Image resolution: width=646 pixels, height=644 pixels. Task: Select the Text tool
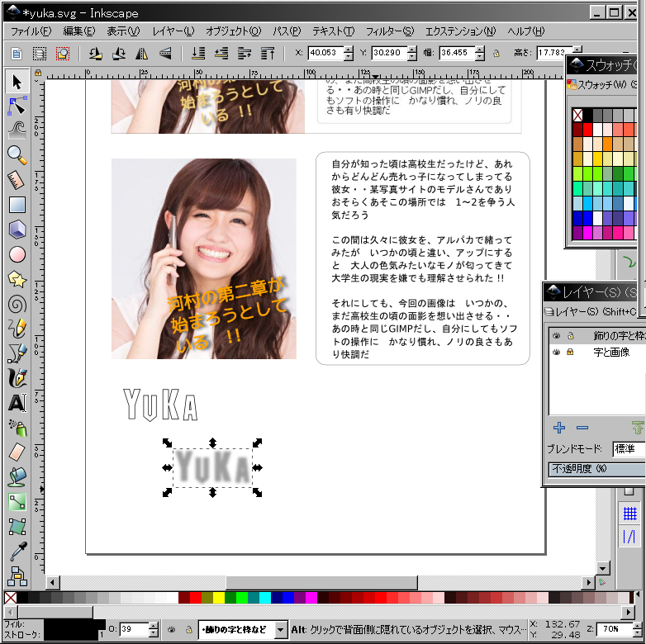click(17, 403)
